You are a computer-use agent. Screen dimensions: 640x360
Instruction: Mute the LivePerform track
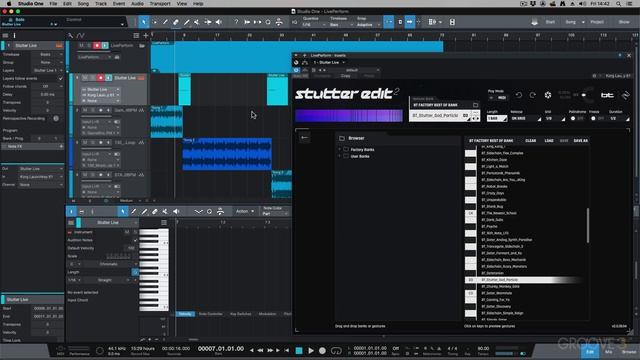click(x=82, y=45)
